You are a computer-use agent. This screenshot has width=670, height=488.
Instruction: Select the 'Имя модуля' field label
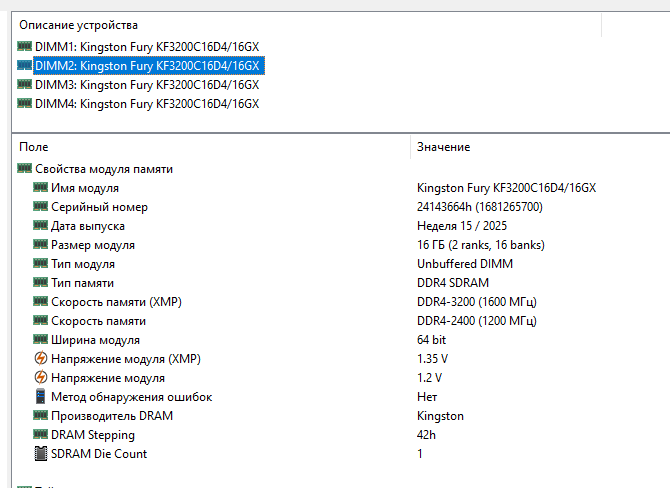(85, 188)
